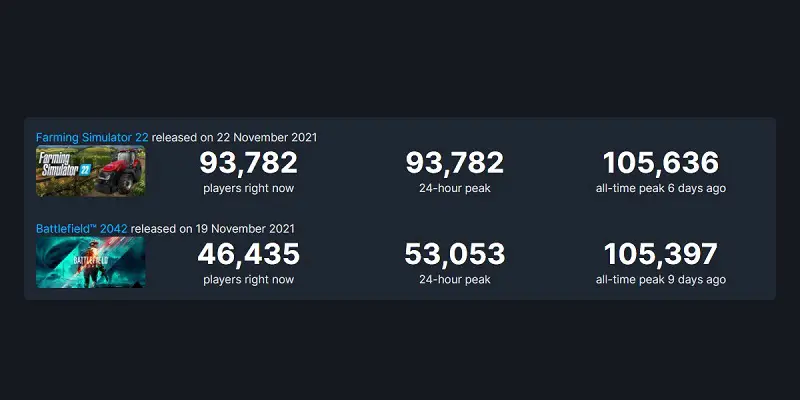Image resolution: width=800 pixels, height=400 pixels.
Task: Click Battlefield's 46,435 current players number
Action: [248, 255]
